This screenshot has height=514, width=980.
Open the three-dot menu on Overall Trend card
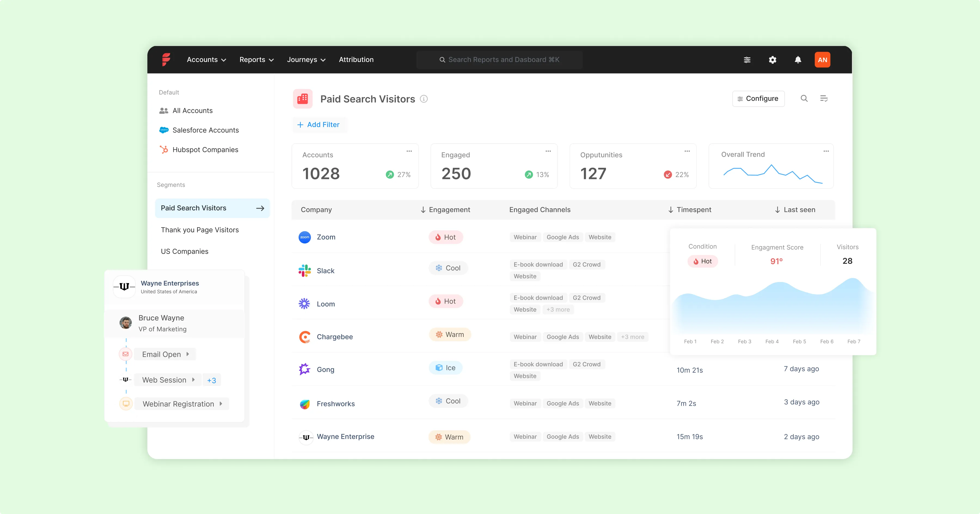826,151
